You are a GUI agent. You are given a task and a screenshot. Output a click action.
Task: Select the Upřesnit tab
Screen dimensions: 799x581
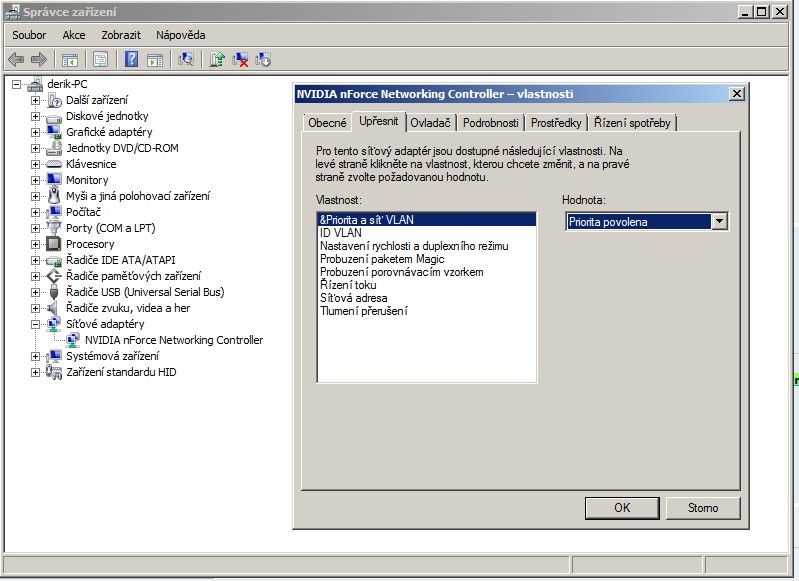pyautogui.click(x=379, y=121)
